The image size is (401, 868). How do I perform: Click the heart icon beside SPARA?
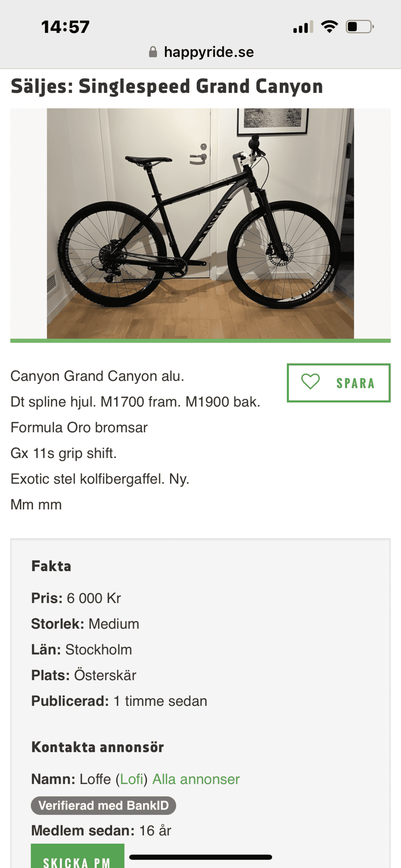point(310,382)
